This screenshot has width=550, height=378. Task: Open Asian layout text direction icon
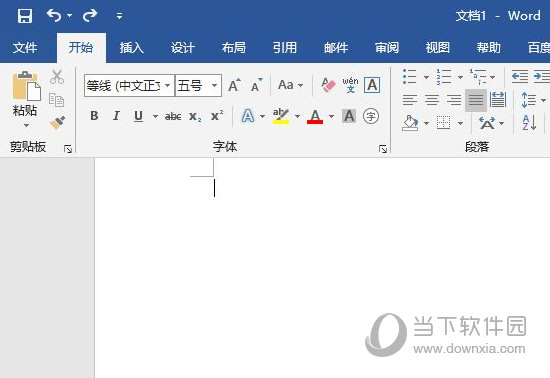pyautogui.click(x=487, y=123)
